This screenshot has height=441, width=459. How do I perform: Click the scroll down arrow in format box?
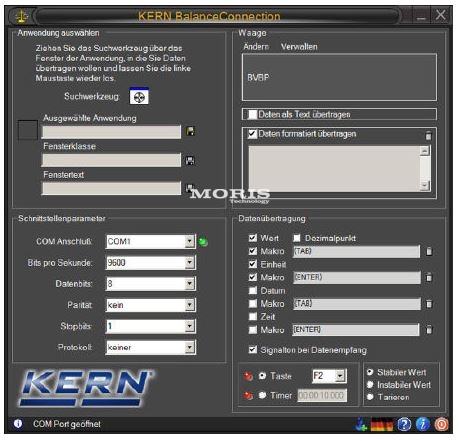pos(424,185)
